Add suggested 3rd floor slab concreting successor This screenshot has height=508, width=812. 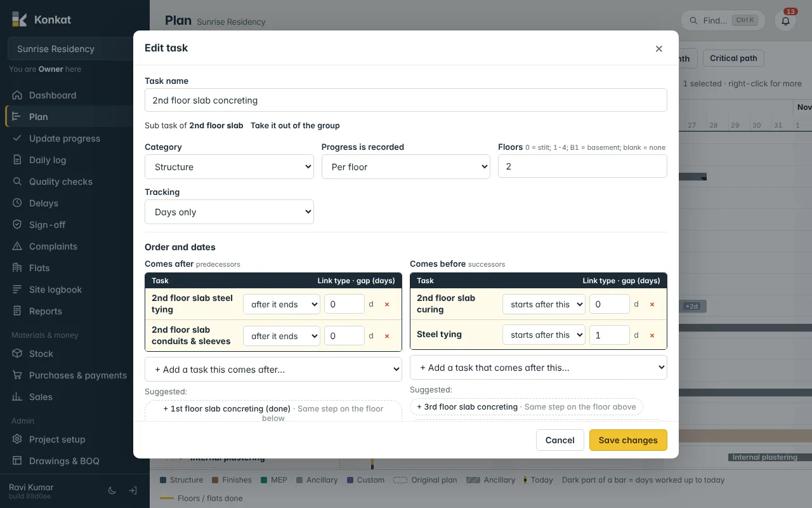[527, 407]
